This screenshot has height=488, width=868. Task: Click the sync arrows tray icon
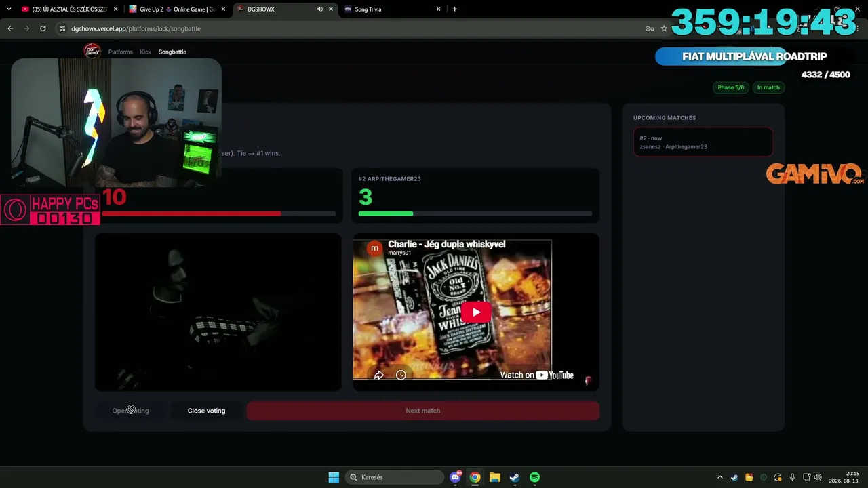(778, 477)
